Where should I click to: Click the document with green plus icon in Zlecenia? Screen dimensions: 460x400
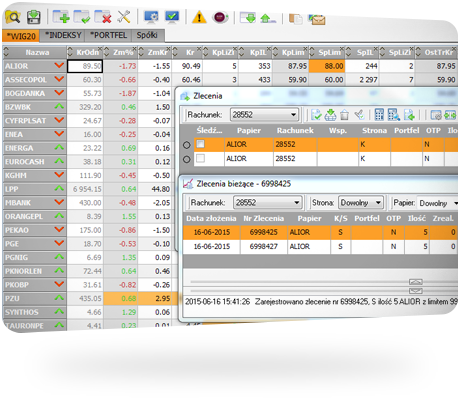coord(409,115)
